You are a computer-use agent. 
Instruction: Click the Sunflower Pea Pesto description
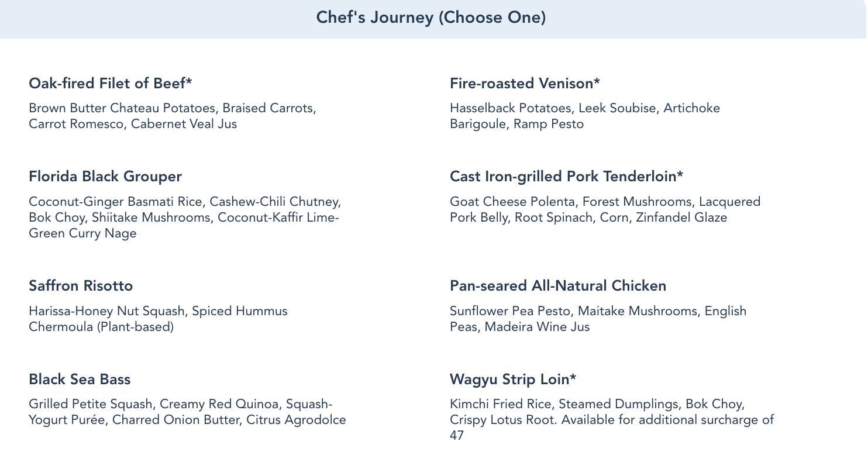pos(598,319)
